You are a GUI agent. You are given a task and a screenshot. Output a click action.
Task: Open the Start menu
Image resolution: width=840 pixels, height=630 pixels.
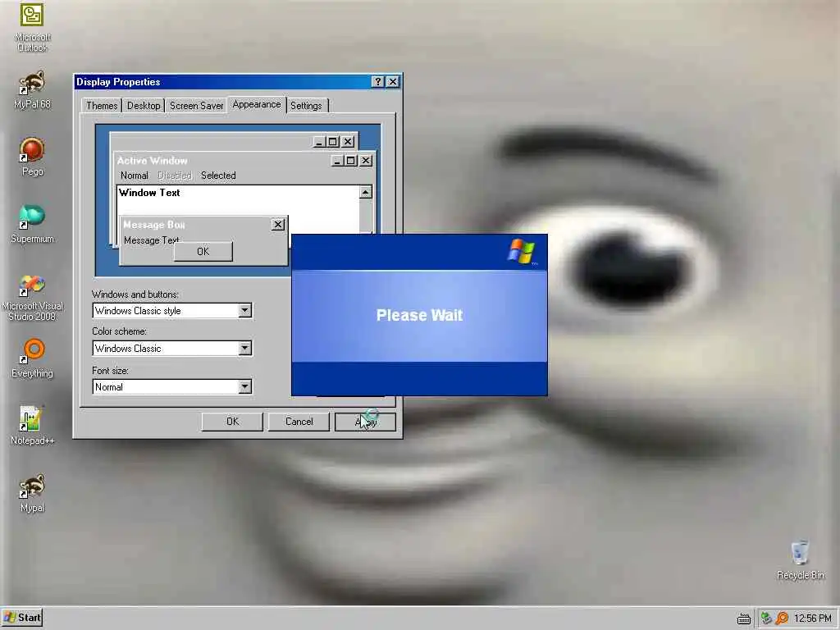pyautogui.click(x=21, y=618)
